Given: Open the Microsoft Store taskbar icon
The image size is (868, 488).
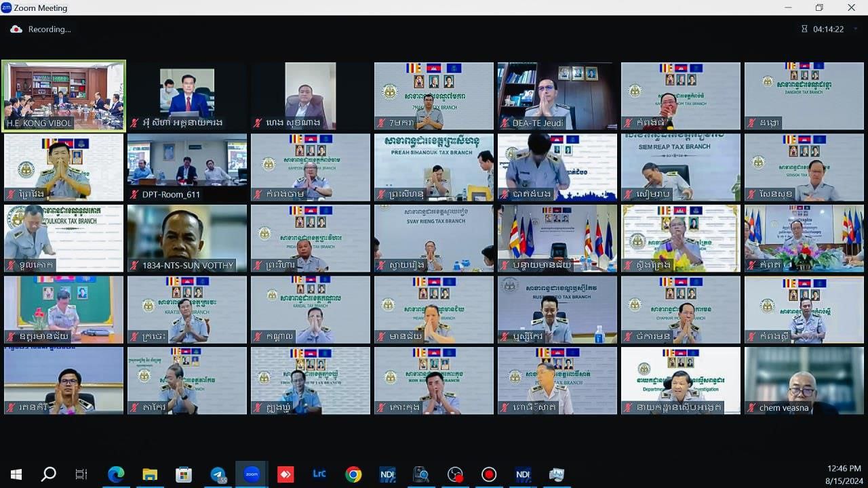Looking at the screenshot, I should (184, 474).
